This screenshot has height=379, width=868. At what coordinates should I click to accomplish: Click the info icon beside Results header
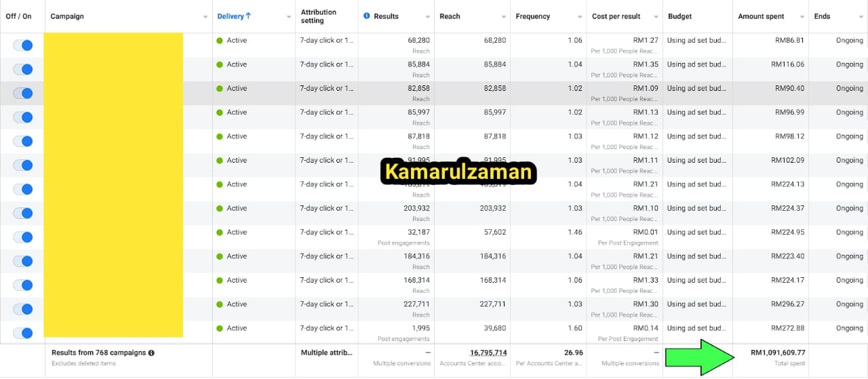[367, 16]
